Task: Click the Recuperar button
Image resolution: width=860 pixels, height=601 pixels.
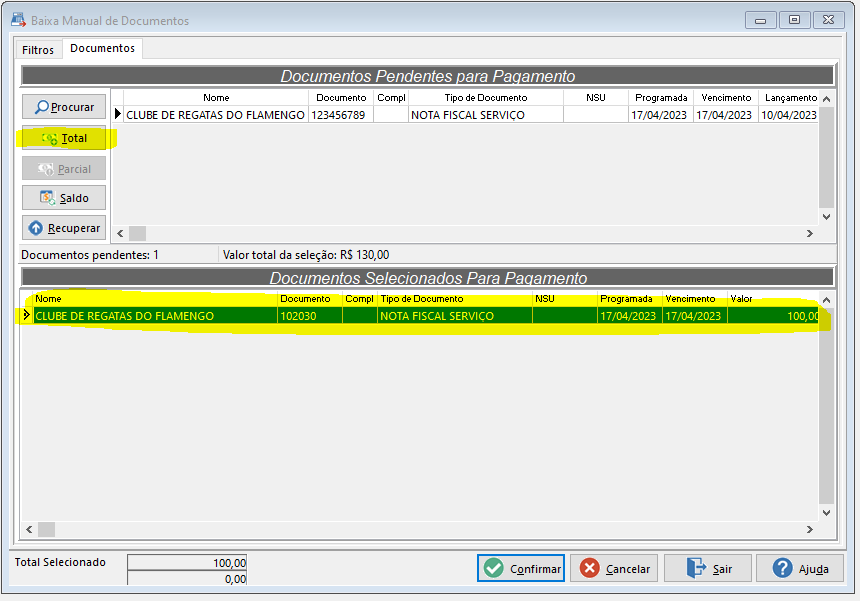Action: 64,228
